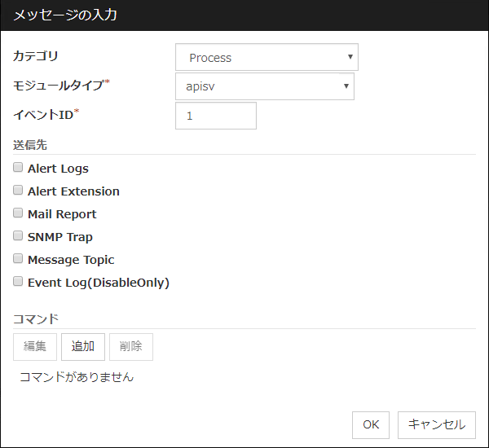This screenshot has height=448, width=489.
Task: Tick the SNMP Trap checkbox
Action: tap(18, 236)
